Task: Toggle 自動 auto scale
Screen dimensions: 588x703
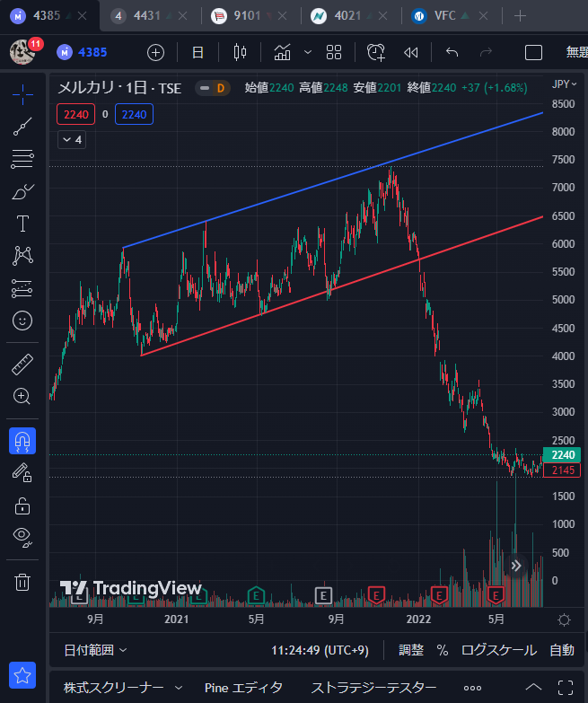Action: pos(562,650)
